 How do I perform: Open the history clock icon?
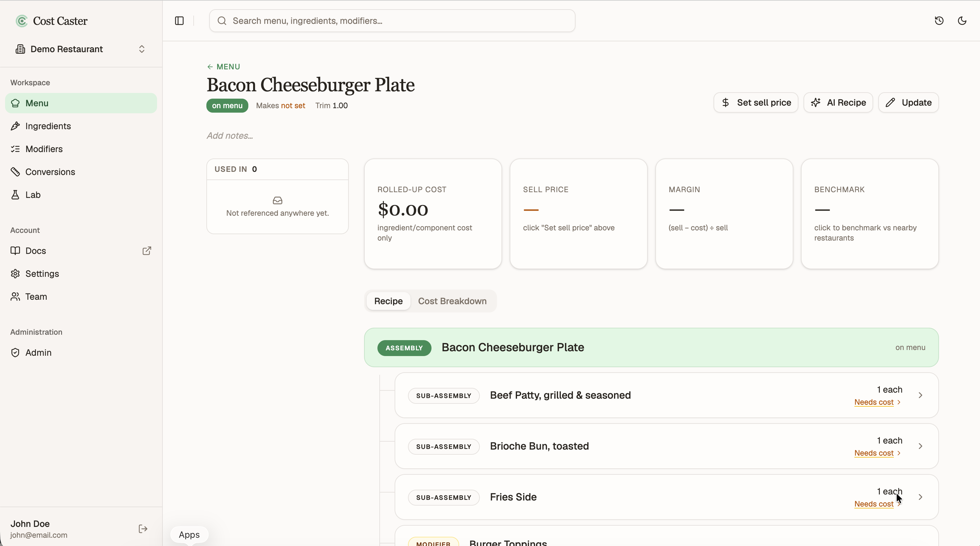click(x=939, y=21)
